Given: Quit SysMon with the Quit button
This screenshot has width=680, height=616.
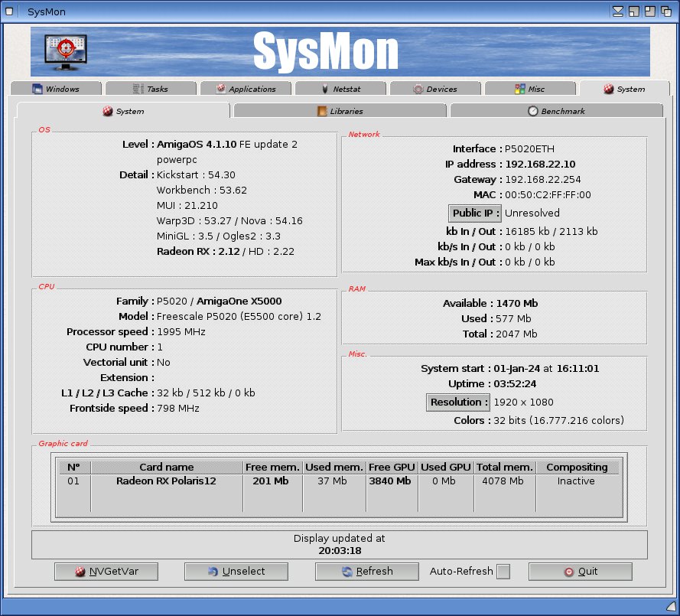Looking at the screenshot, I should (581, 572).
